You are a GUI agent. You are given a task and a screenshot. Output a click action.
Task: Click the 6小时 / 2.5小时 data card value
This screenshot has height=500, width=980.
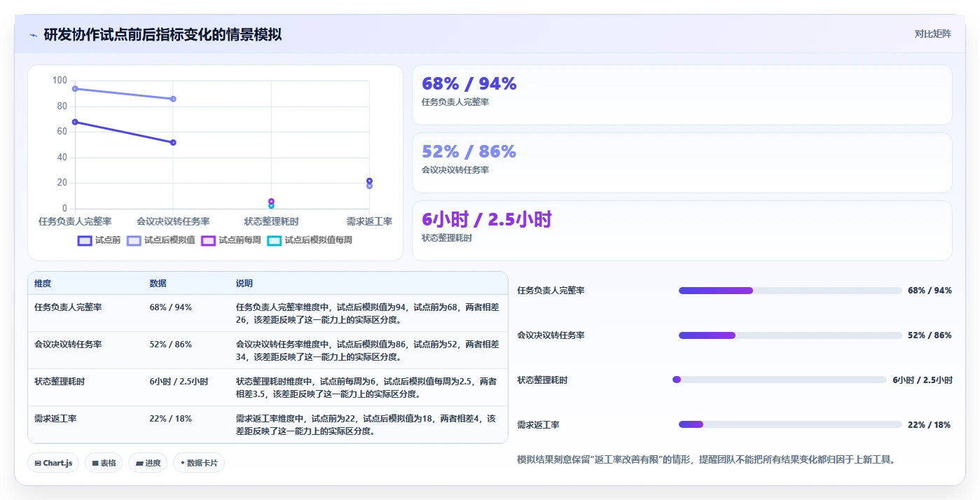pyautogui.click(x=486, y=220)
